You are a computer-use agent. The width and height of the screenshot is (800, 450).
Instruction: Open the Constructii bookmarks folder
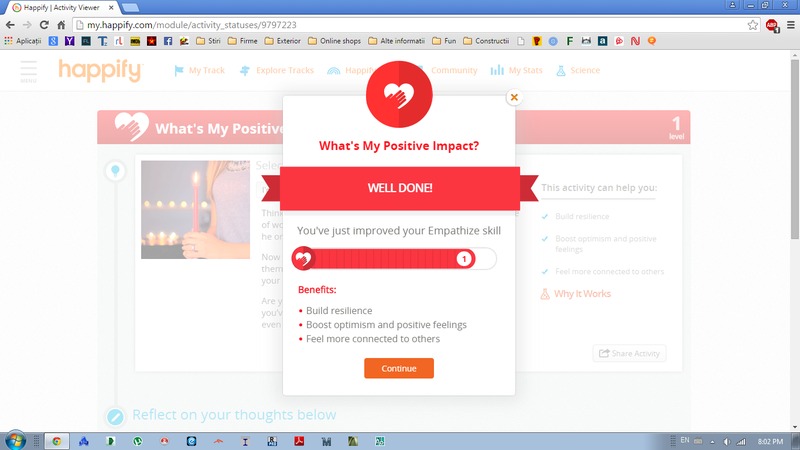[486, 41]
